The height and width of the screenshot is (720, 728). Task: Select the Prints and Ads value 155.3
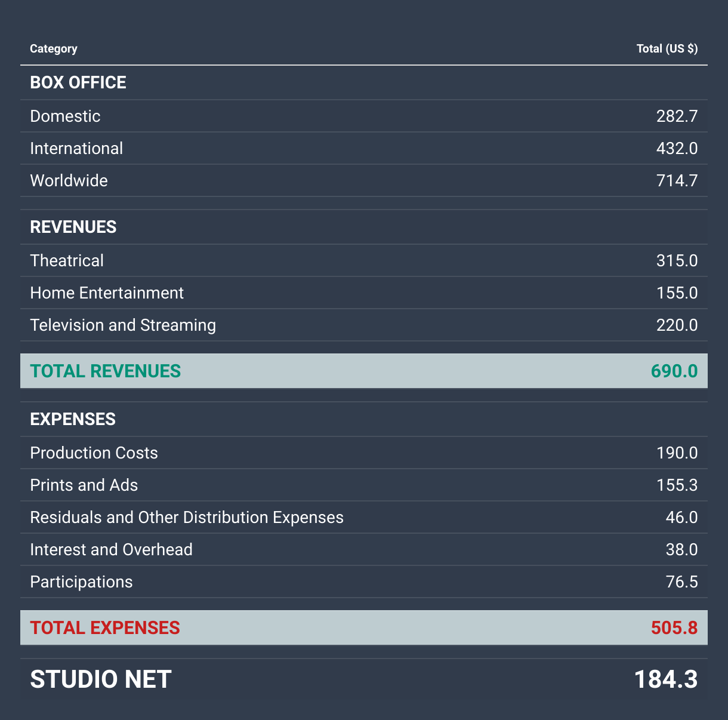pyautogui.click(x=677, y=485)
